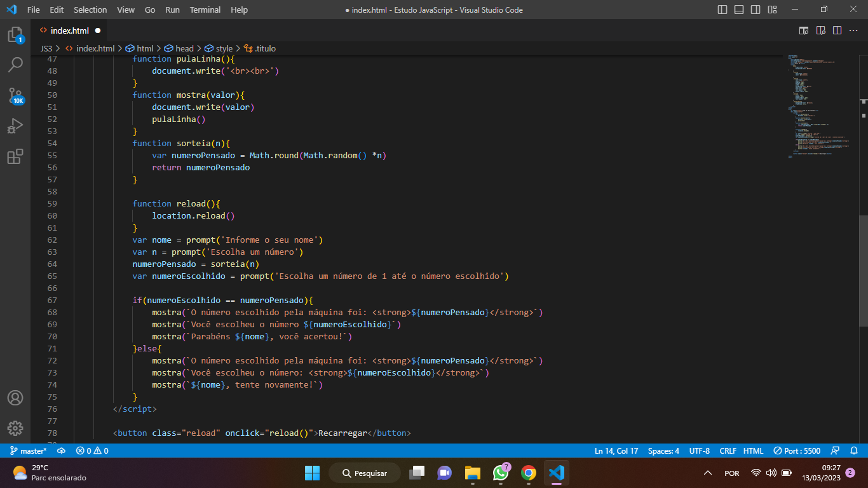Image resolution: width=868 pixels, height=488 pixels.
Task: Open the File menu
Action: pyautogui.click(x=34, y=10)
